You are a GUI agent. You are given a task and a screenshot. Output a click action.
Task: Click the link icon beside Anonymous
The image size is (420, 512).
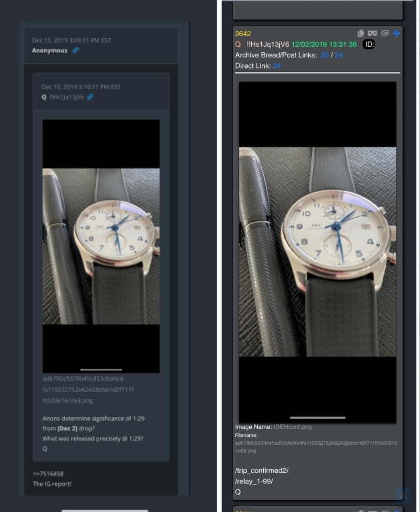(76, 50)
